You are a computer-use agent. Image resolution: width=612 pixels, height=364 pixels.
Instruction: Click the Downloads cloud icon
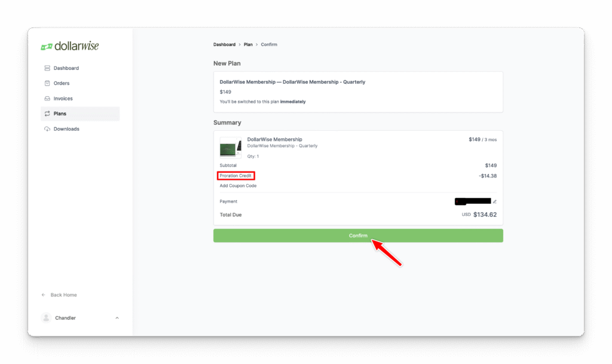pyautogui.click(x=47, y=129)
